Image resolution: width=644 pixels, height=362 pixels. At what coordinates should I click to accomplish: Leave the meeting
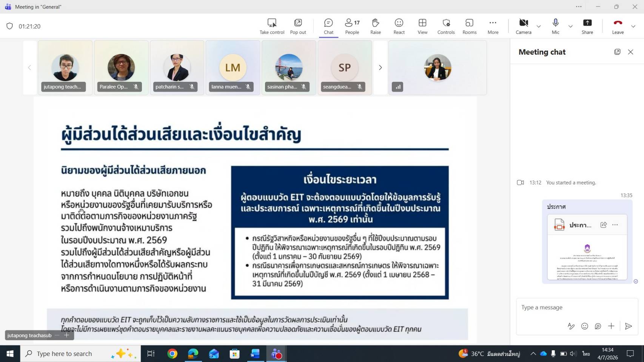click(x=618, y=26)
